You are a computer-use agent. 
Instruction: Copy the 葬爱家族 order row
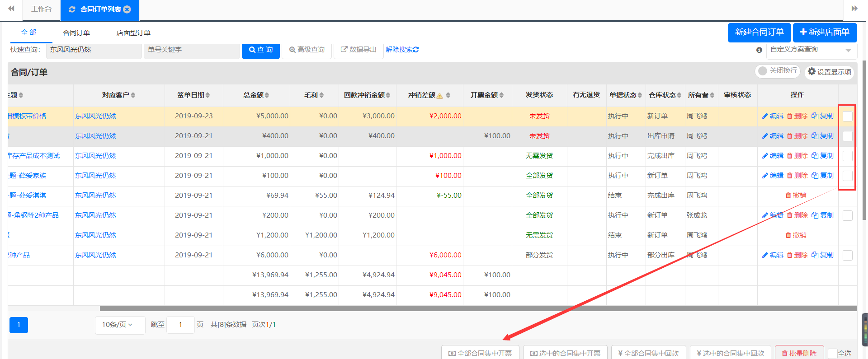tap(823, 176)
